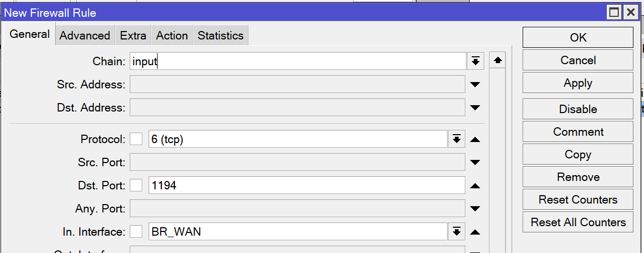The image size is (644, 253).
Task: Switch to the Advanced tab
Action: point(85,36)
